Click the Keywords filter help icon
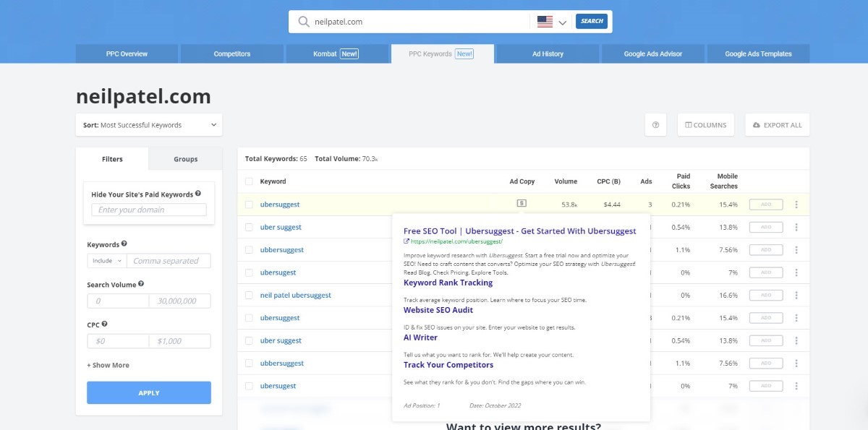868x430 pixels. (124, 244)
